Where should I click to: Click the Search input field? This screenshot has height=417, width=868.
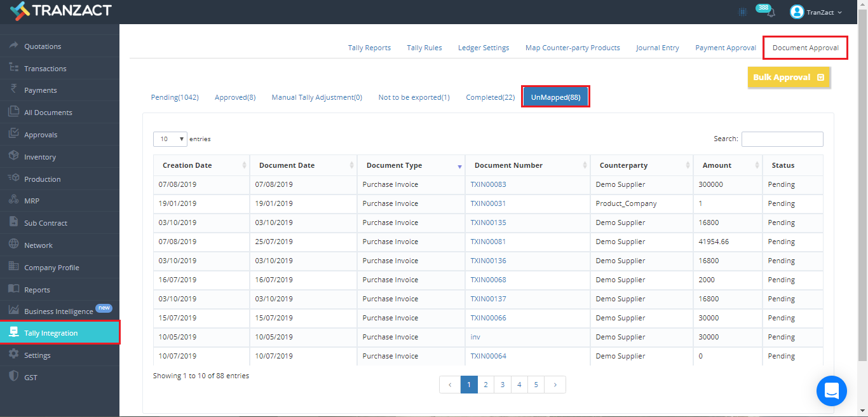click(x=782, y=139)
